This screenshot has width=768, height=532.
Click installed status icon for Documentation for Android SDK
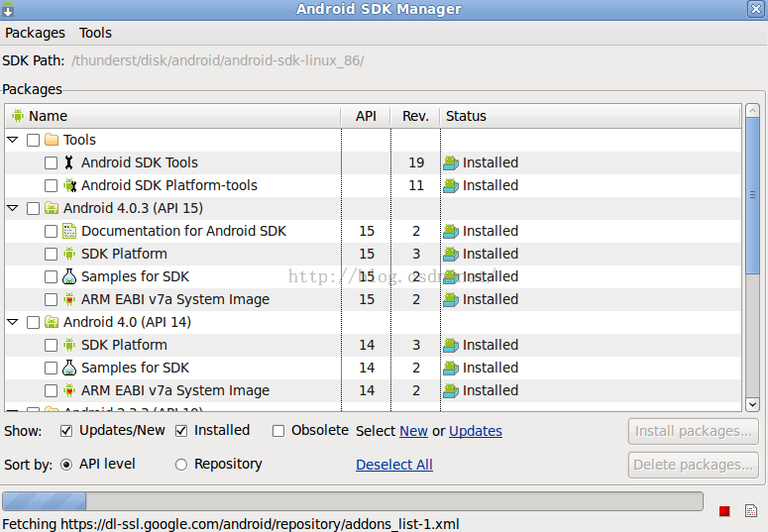click(451, 231)
